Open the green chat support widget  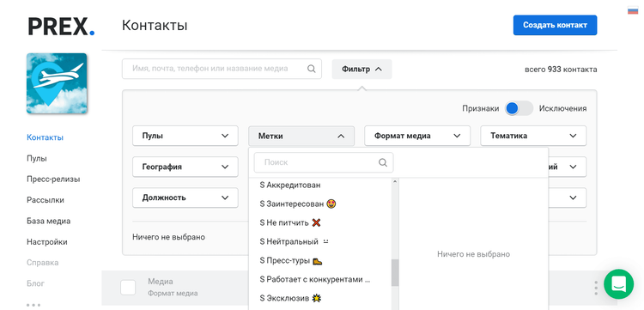tap(618, 283)
